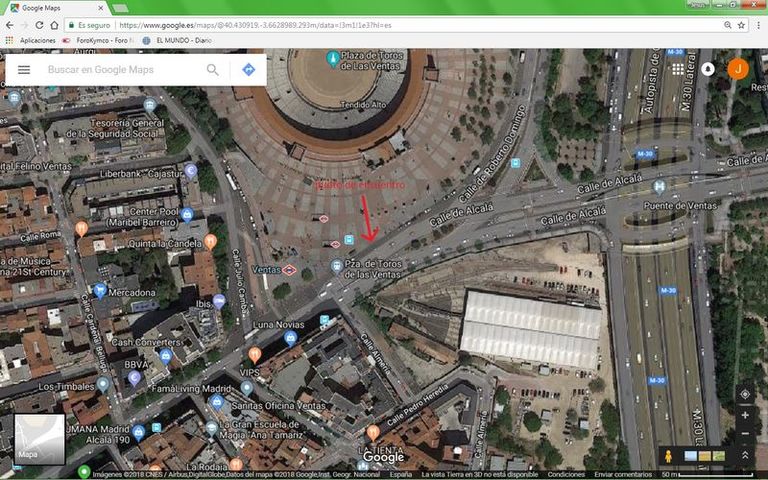768x480 pixels.
Task: Open the notifications bell icon
Action: coord(708,69)
